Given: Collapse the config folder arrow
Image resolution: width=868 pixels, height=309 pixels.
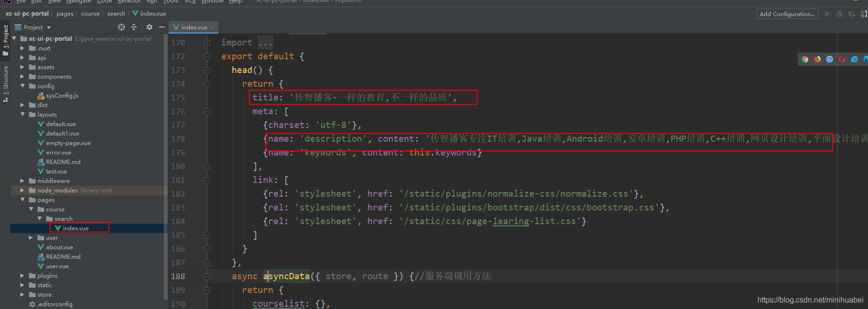Looking at the screenshot, I should [22, 86].
